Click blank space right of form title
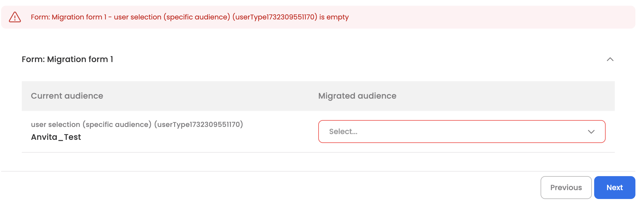 [344, 59]
